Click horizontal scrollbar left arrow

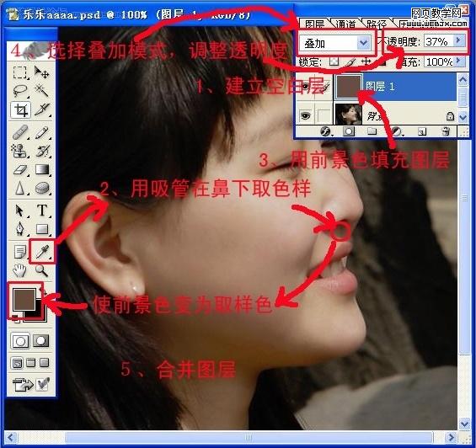click(11, 437)
